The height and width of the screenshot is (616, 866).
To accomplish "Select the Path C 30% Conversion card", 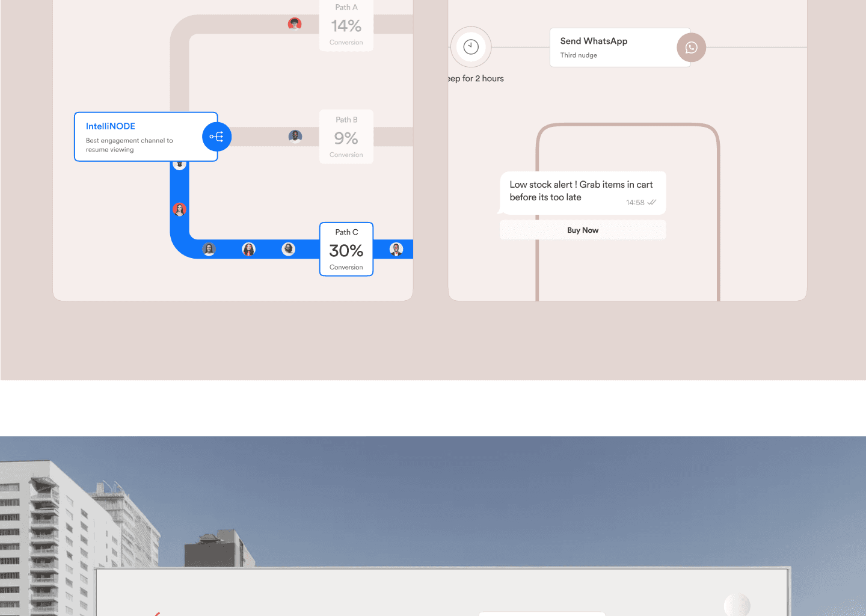I will coord(346,249).
